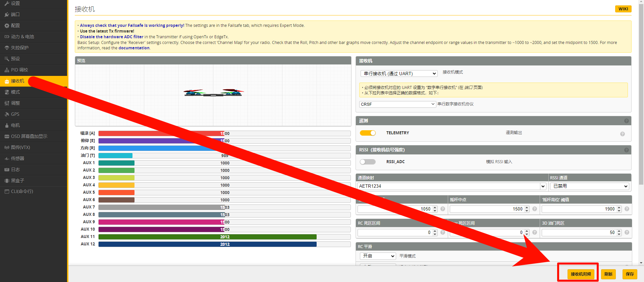The image size is (644, 282).
Task: Click the 油门 [T] channel bar
Action: click(224, 155)
